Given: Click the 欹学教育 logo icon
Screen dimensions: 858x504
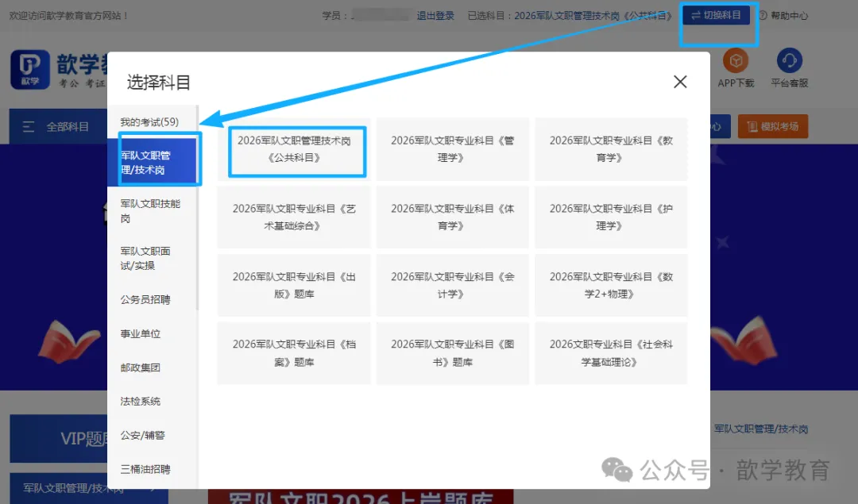Looking at the screenshot, I should click(x=30, y=70).
